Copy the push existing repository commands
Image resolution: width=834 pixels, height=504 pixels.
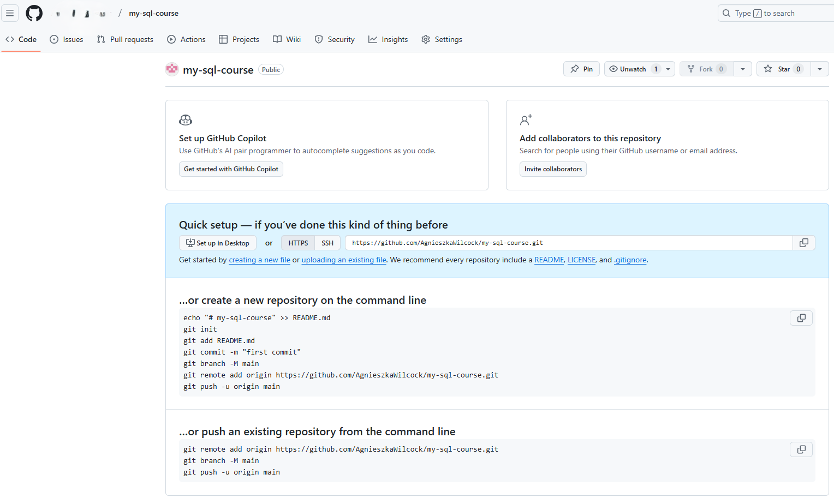pyautogui.click(x=801, y=449)
